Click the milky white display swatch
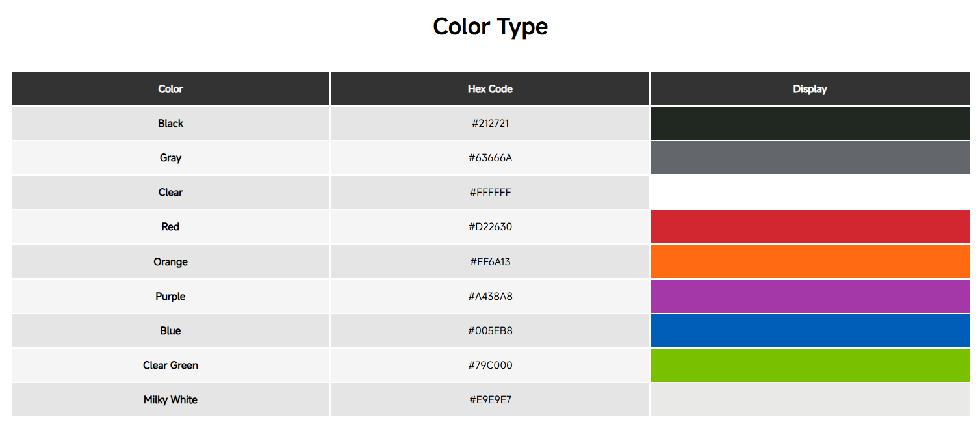This screenshot has height=426, width=980. (x=810, y=399)
